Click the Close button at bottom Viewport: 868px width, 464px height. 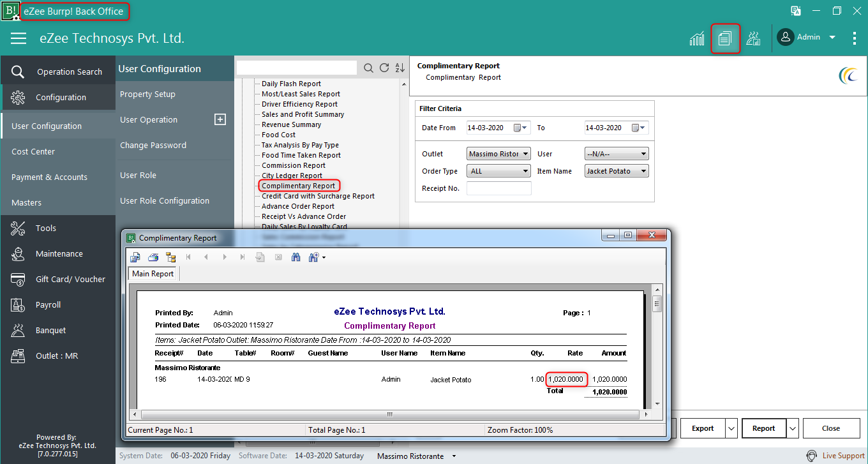click(831, 428)
